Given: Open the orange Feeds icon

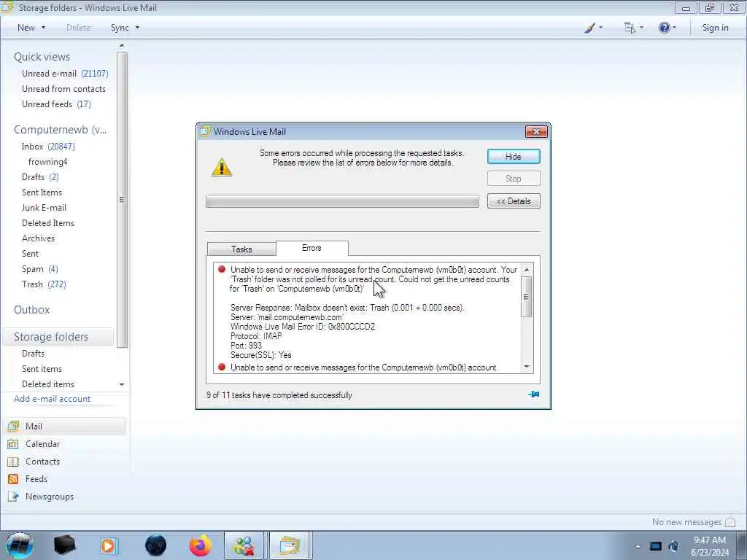Looking at the screenshot, I should (x=13, y=479).
